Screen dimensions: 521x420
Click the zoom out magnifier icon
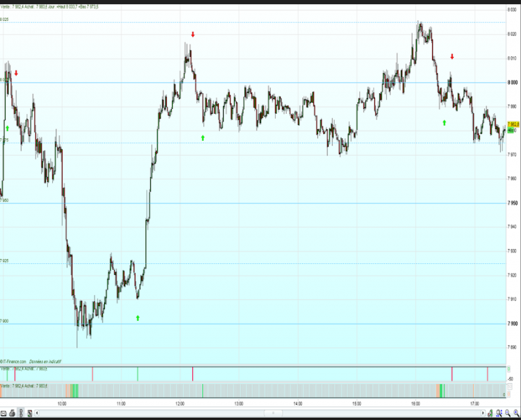point(508,413)
